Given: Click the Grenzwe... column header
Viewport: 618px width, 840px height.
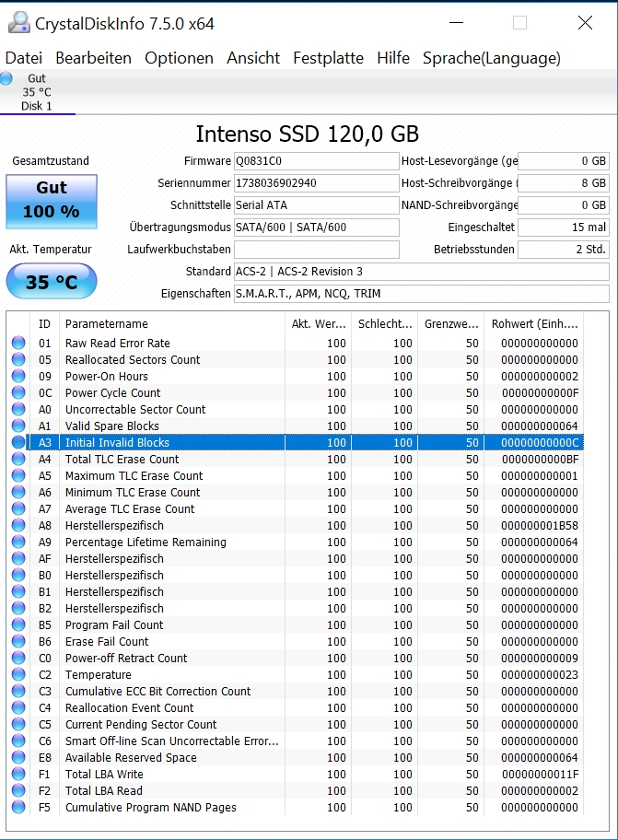Looking at the screenshot, I should pyautogui.click(x=451, y=323).
